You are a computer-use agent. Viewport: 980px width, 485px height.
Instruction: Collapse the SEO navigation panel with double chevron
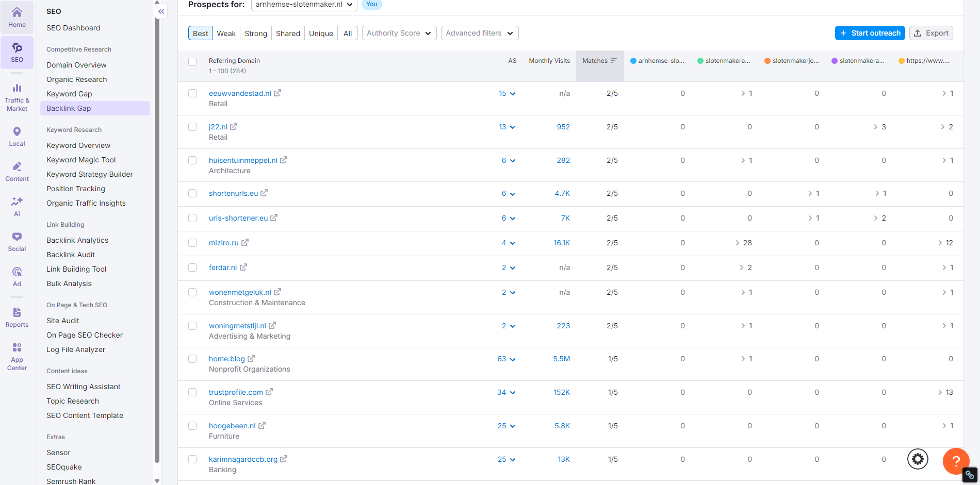coord(161,11)
